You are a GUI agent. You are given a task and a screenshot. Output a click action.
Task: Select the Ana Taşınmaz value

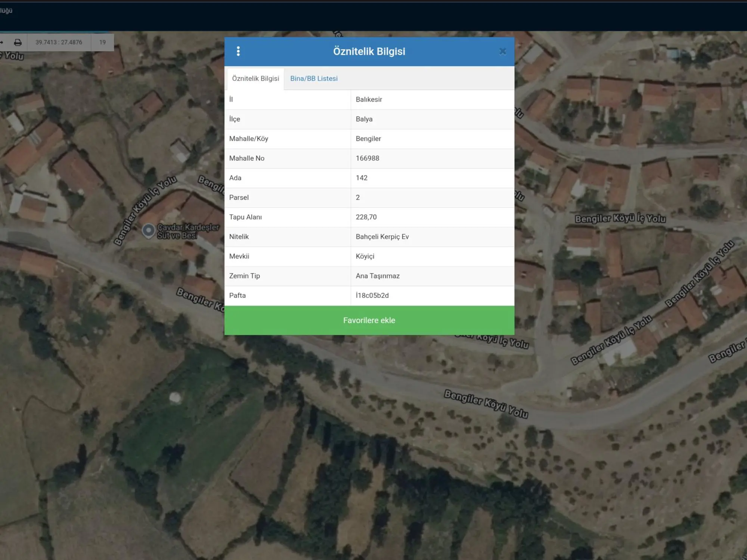coord(433,276)
